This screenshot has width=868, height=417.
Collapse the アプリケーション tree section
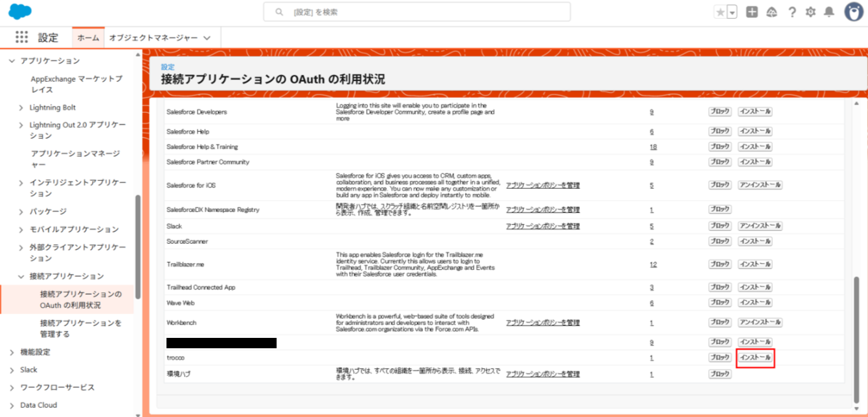tap(11, 60)
